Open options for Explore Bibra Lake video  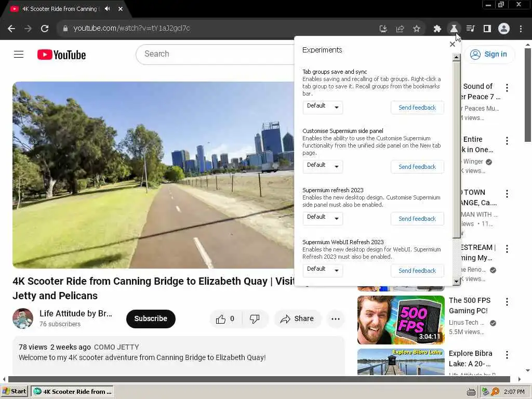[507, 354]
